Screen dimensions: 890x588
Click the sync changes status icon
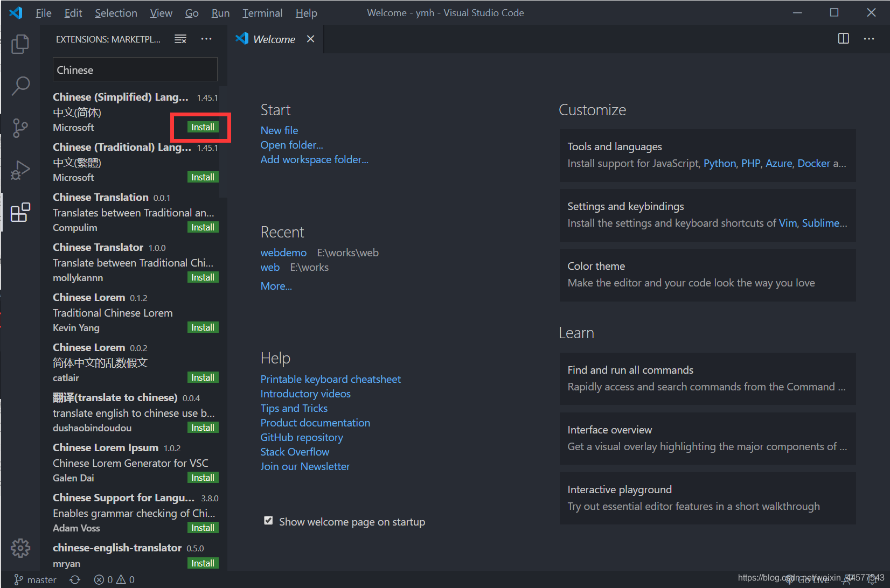pos(75,579)
